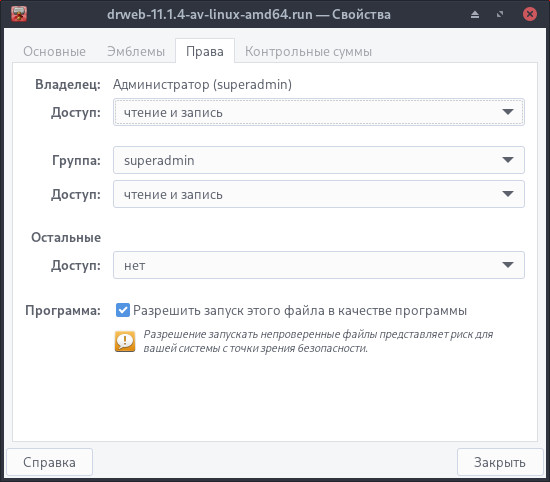Expand the Группа superadmin dropdown
This screenshot has width=550, height=482.
[318, 160]
